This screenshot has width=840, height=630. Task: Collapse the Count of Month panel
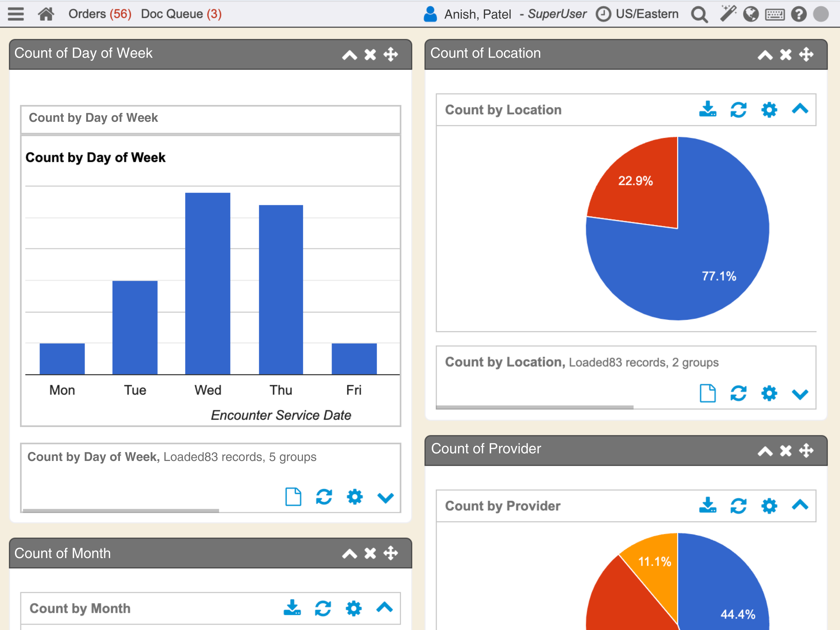[349, 554]
